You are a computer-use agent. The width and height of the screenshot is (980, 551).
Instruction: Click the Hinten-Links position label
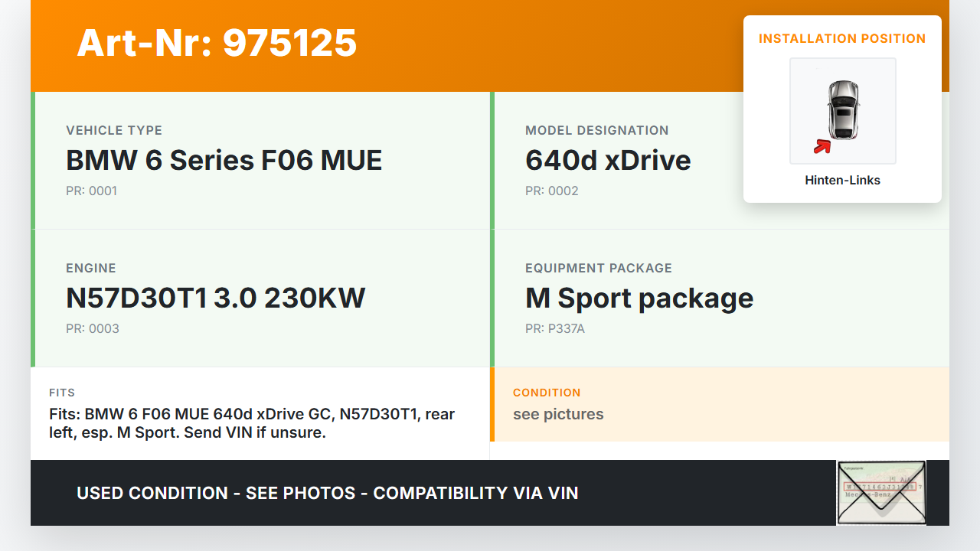842,181
